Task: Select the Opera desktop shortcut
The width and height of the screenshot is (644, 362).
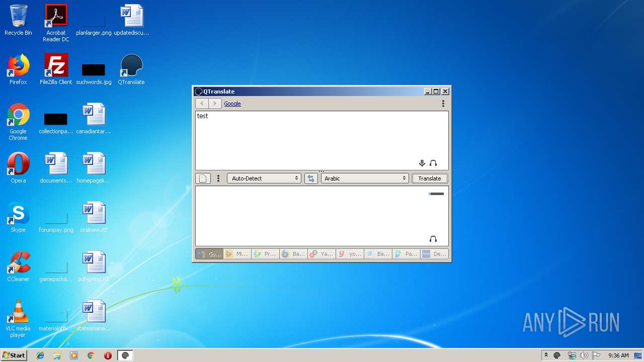Action: pyautogui.click(x=18, y=168)
